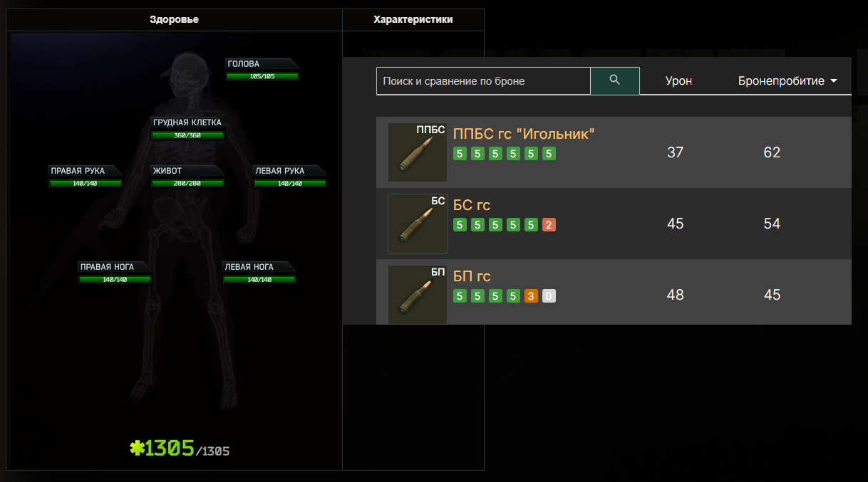Open the БС гс ammo thumbnail
Viewport: 868px width, 482px height.
(418, 224)
